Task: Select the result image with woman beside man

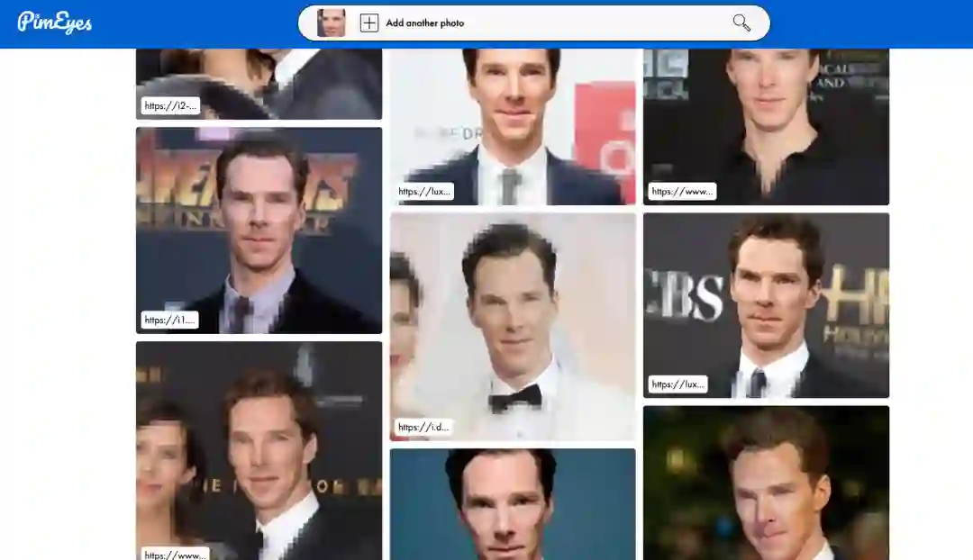Action: pos(259,451)
